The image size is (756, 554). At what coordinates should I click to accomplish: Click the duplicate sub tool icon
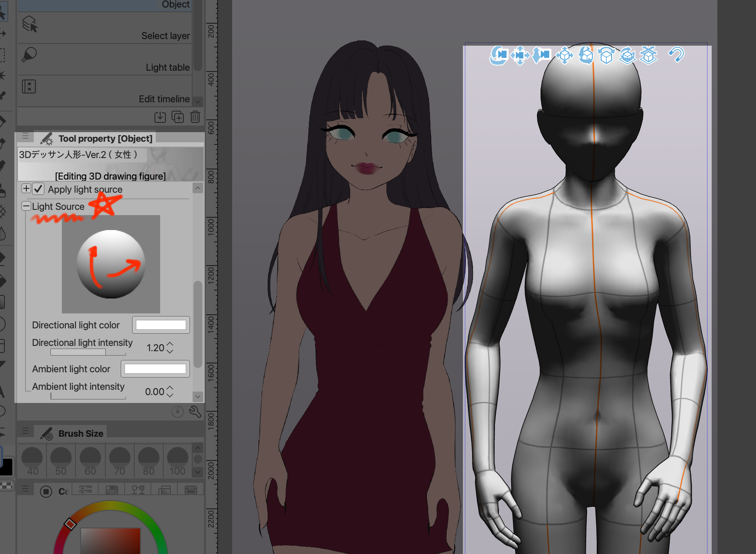178,117
